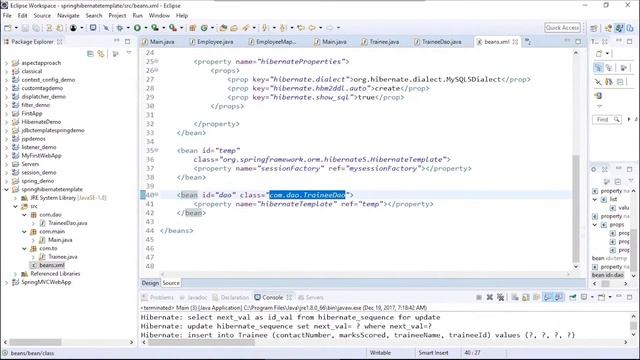Minimize the Package Explorer panel
Image resolution: width=640 pixels, height=360 pixels.
tap(117, 41)
